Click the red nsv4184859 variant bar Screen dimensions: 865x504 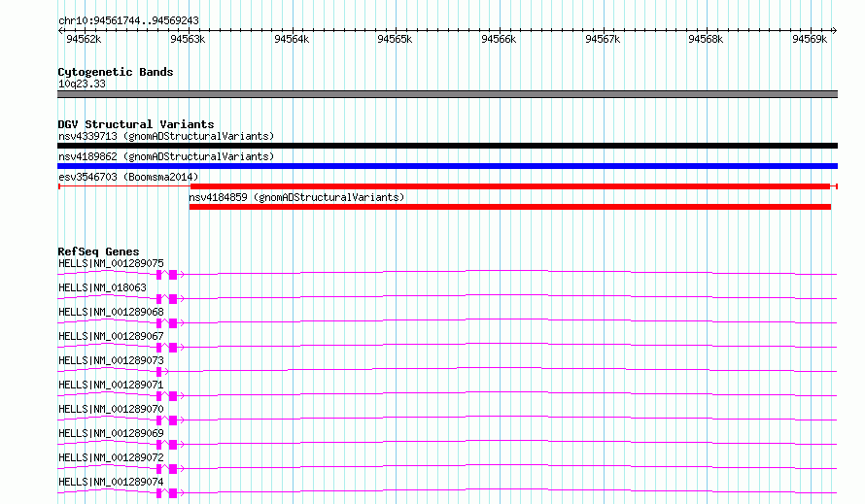pyautogui.click(x=509, y=207)
